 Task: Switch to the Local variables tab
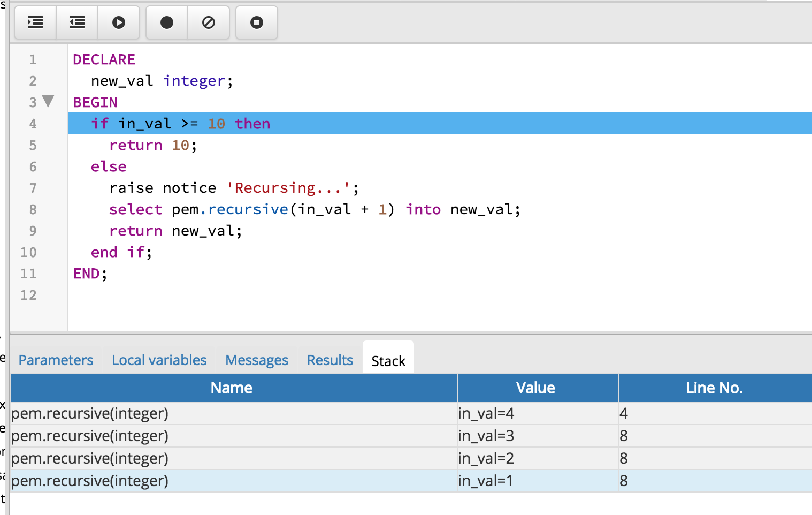pyautogui.click(x=159, y=360)
